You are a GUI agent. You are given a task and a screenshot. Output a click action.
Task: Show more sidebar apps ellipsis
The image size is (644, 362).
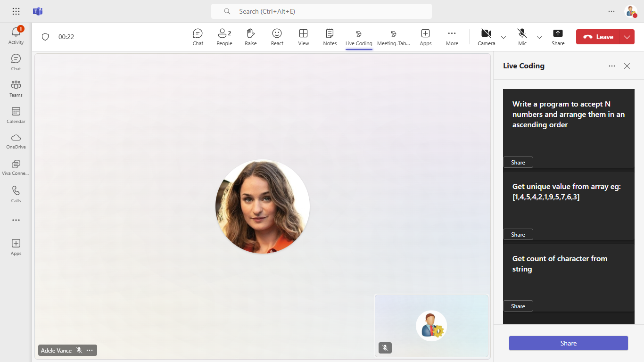(x=16, y=220)
